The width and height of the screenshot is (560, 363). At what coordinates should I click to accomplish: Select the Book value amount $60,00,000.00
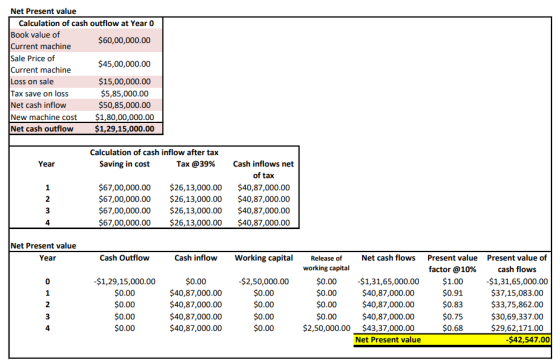click(x=124, y=40)
